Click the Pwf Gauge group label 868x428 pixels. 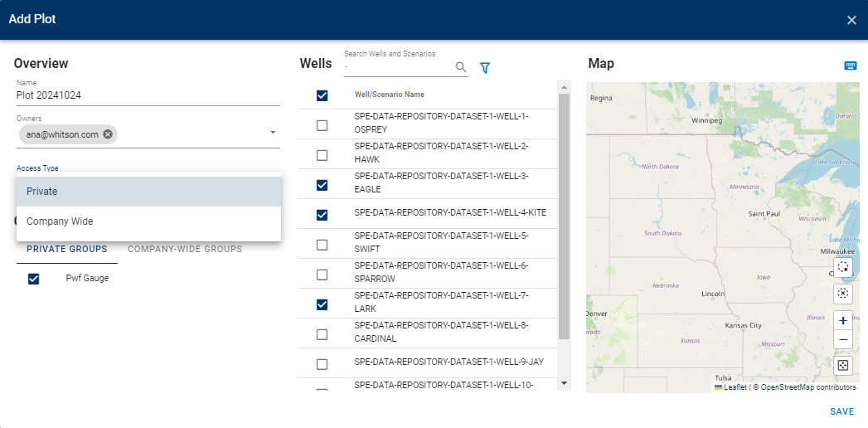[x=87, y=278]
